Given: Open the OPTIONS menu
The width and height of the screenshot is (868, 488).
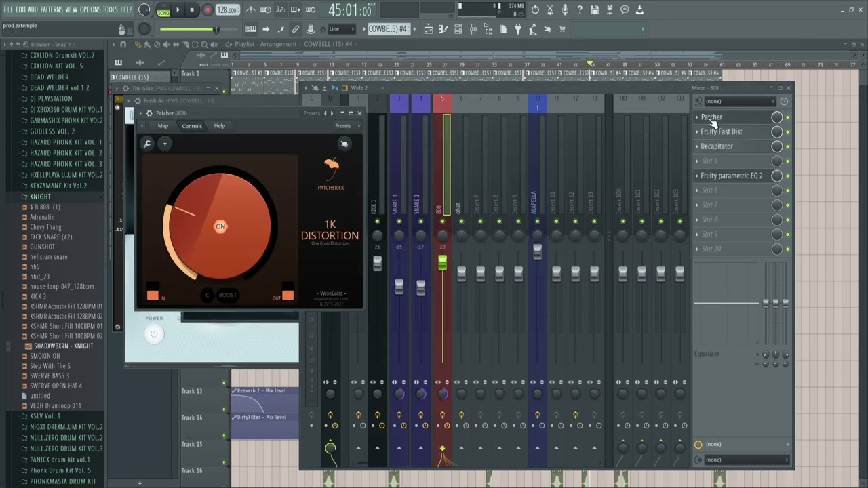Looking at the screenshot, I should [90, 9].
